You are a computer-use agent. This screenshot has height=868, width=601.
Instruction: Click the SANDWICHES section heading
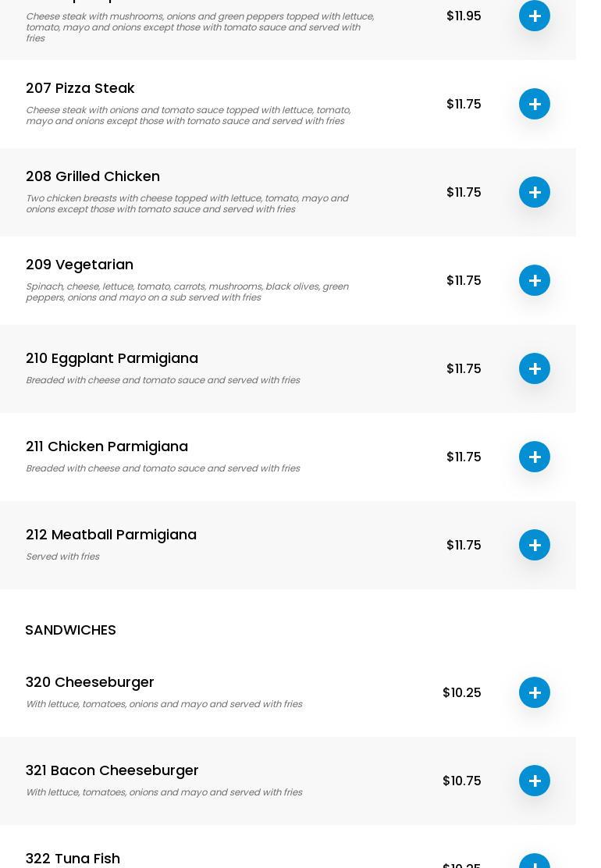(x=70, y=630)
